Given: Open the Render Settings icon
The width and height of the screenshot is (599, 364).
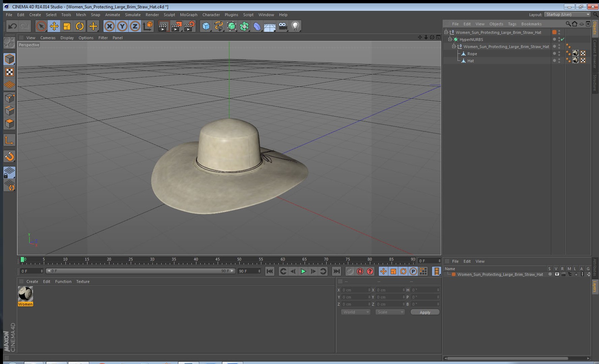Looking at the screenshot, I should tap(190, 26).
